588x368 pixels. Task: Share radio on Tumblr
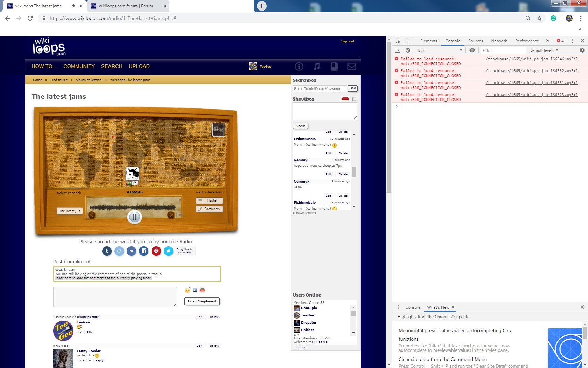pos(107,251)
